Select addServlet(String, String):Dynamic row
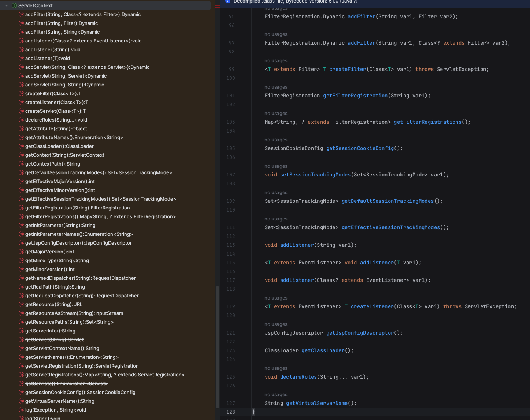The image size is (530, 420). [x=64, y=85]
